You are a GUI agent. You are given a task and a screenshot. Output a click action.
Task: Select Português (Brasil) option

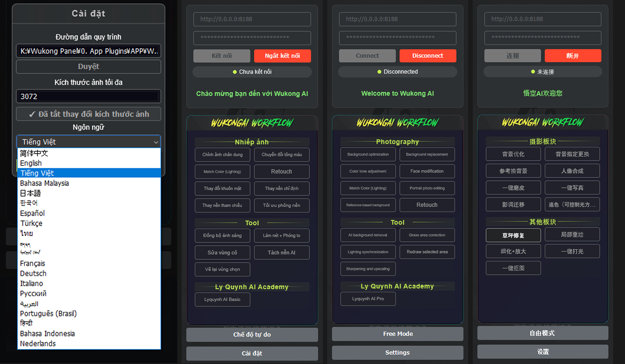tap(89, 313)
